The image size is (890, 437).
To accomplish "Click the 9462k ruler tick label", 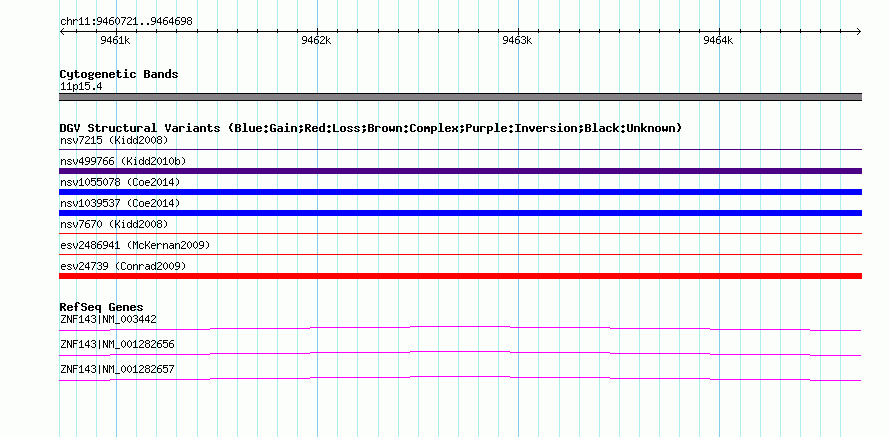I will (316, 40).
